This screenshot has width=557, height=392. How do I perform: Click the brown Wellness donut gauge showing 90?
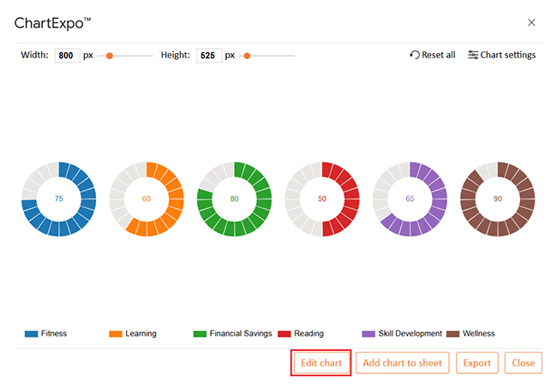click(497, 199)
